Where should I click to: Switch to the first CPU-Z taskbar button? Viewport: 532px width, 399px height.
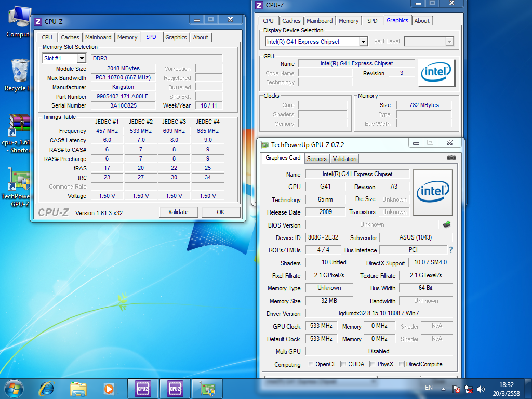(x=143, y=389)
